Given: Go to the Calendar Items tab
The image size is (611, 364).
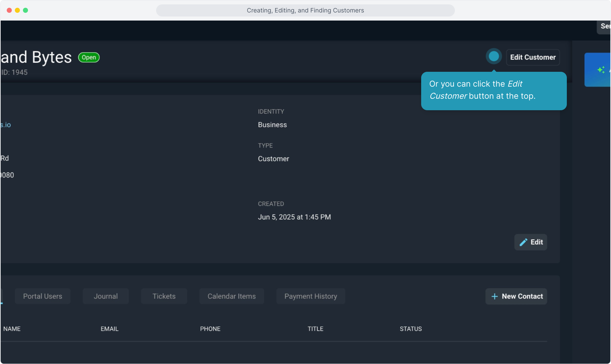Looking at the screenshot, I should (231, 296).
